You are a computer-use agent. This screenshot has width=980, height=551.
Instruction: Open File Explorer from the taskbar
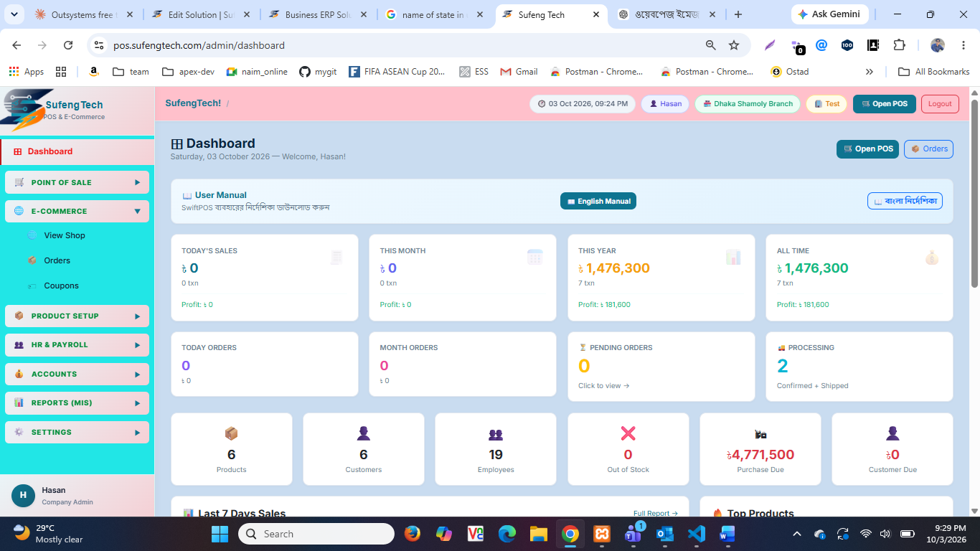(538, 534)
